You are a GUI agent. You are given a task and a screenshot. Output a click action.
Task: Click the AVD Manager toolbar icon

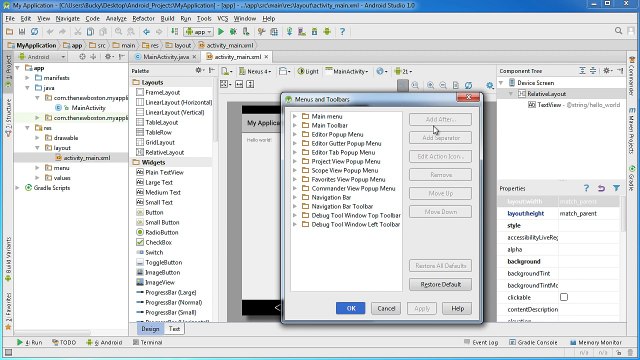coord(302,31)
